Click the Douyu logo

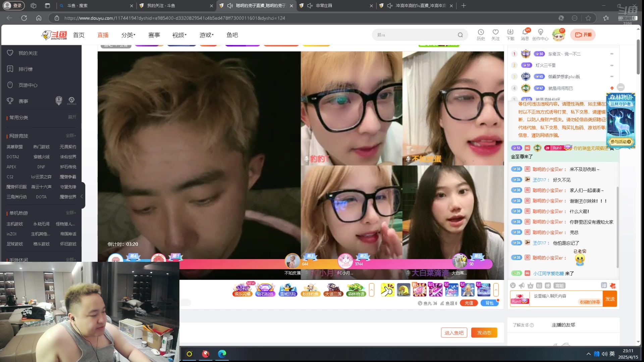pos(54,35)
